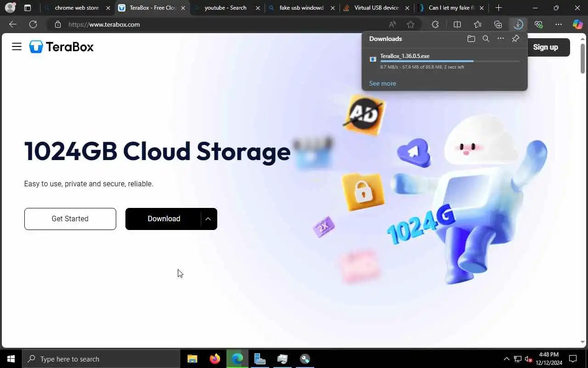
Task: Pin the Downloads panel
Action: [x=515, y=39]
